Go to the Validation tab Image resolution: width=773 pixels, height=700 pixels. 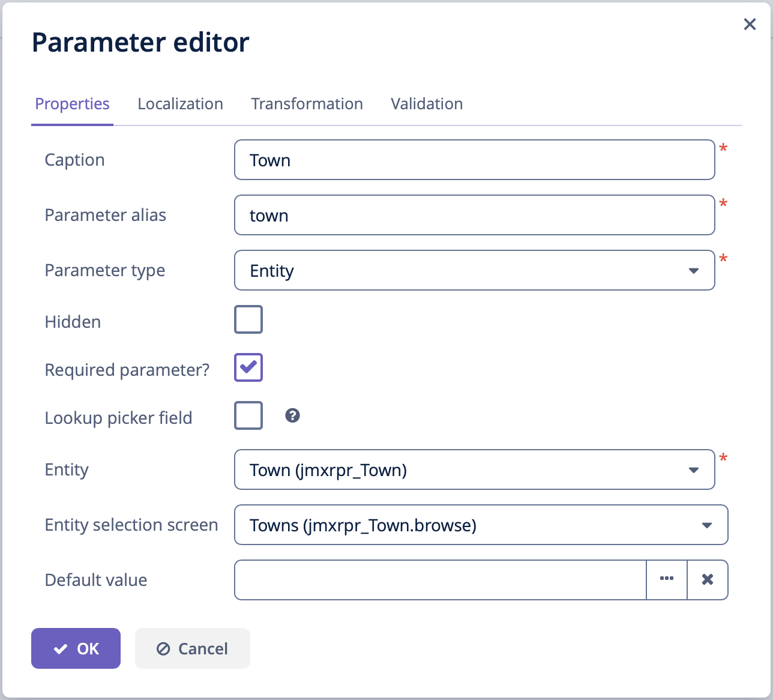427,104
